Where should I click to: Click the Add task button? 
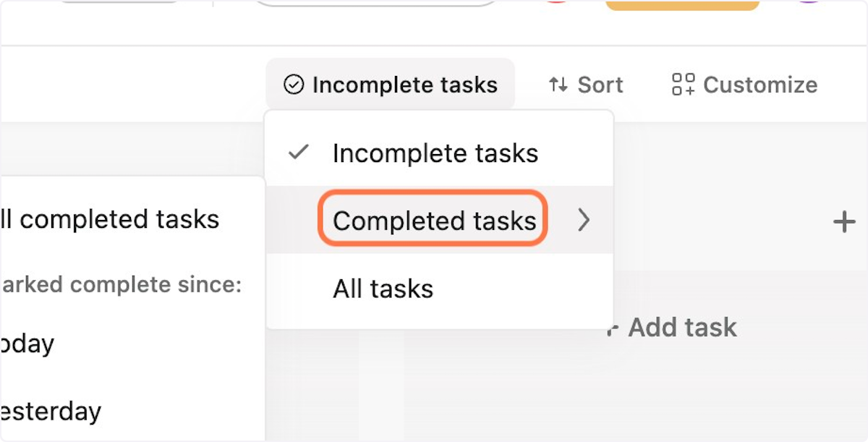(672, 328)
